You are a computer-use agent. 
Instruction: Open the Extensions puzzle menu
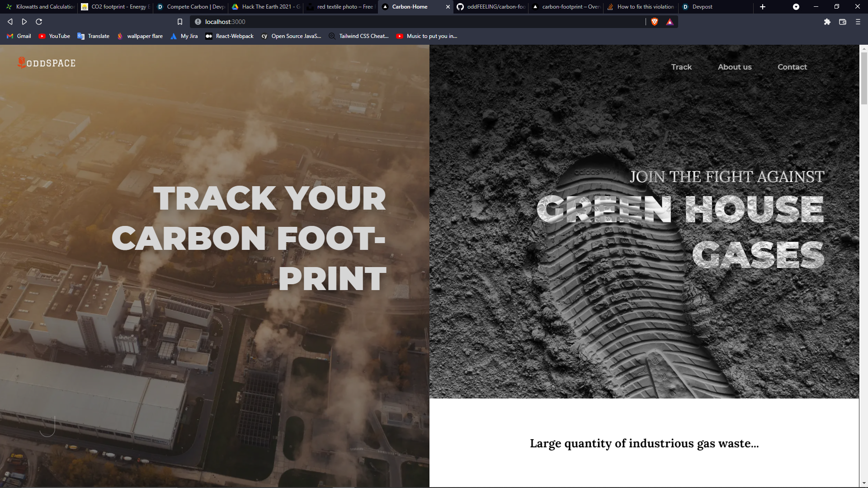point(827,21)
